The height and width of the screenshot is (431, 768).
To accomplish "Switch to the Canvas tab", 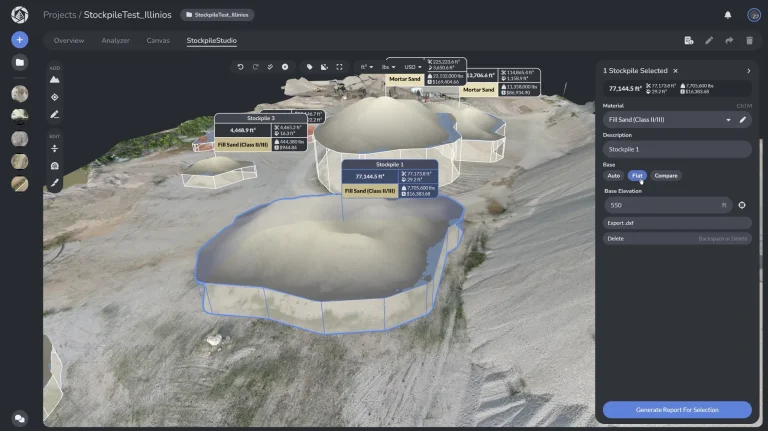I will (x=158, y=41).
